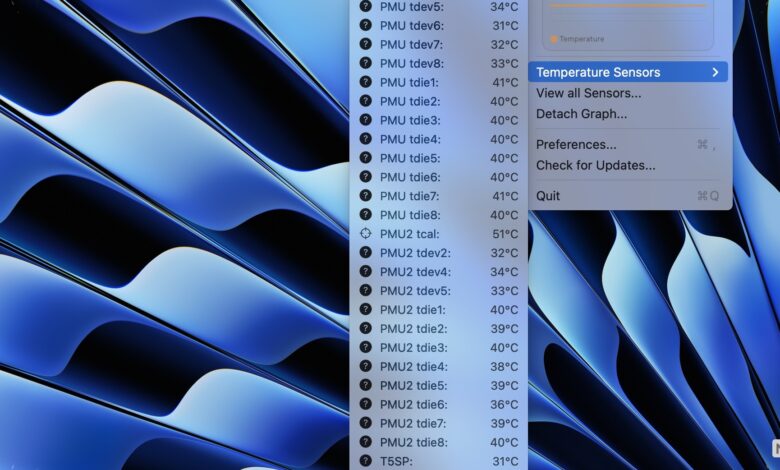Click the question mark icon beside PMU2 tdev4

point(366,271)
